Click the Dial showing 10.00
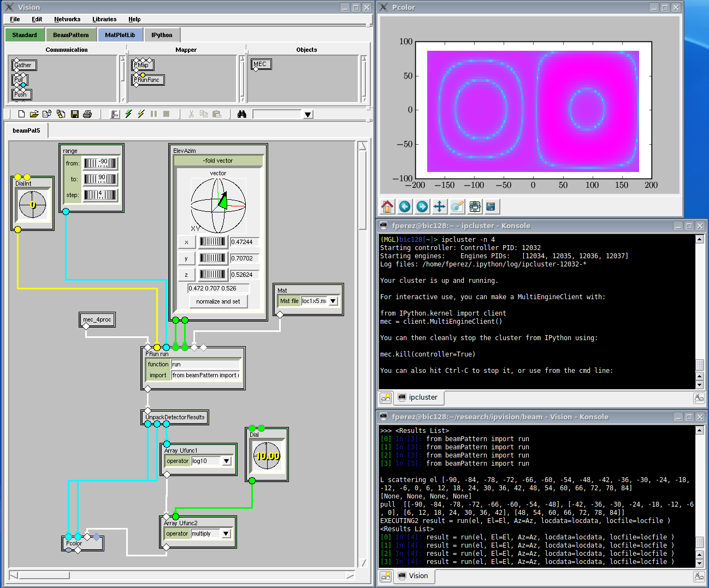 click(267, 456)
